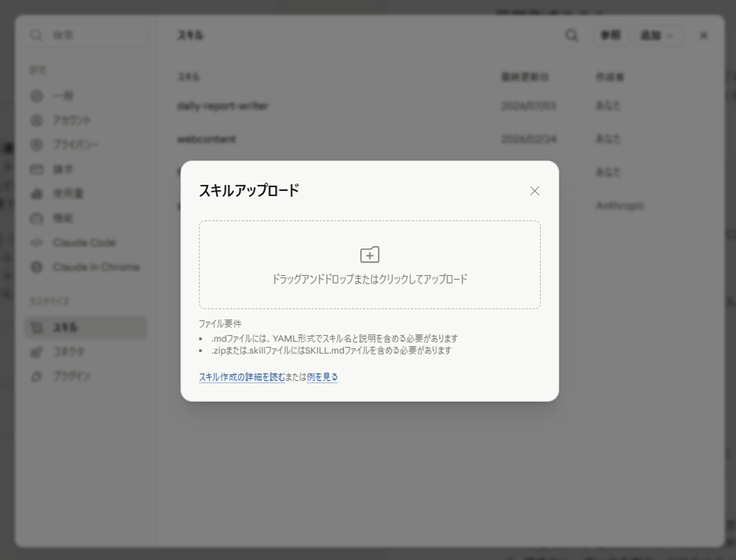
Task: Click the Claude in Chrome sidebar icon
Action: click(x=36, y=267)
